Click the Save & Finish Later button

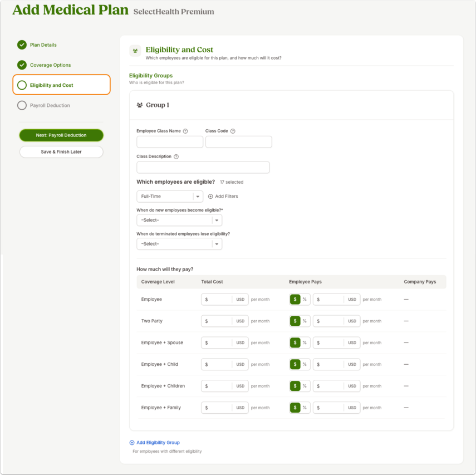coord(61,152)
